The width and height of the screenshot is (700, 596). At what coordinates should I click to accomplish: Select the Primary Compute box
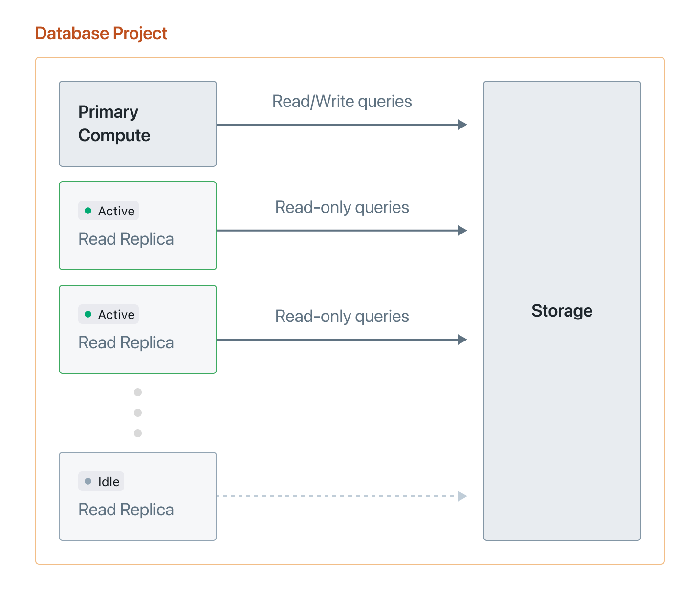(x=137, y=124)
